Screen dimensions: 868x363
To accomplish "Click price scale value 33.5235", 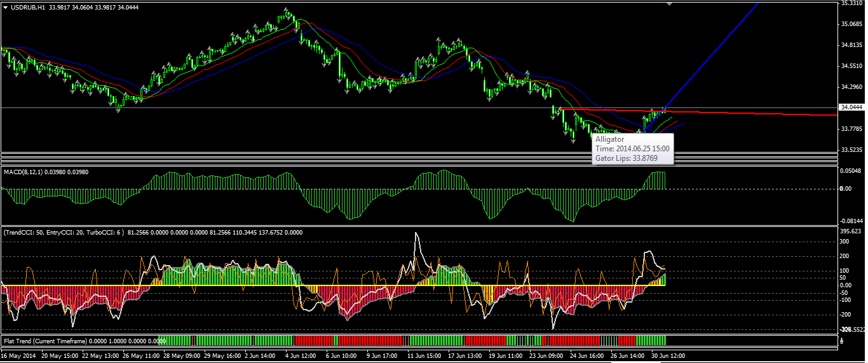I will pos(851,150).
